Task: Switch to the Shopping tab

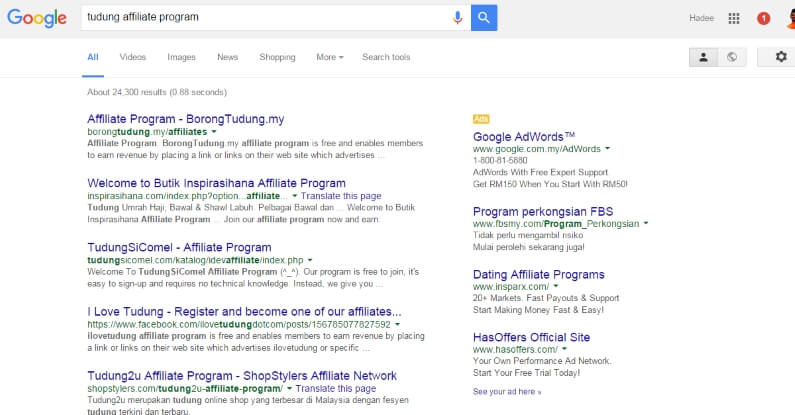Action: click(277, 57)
